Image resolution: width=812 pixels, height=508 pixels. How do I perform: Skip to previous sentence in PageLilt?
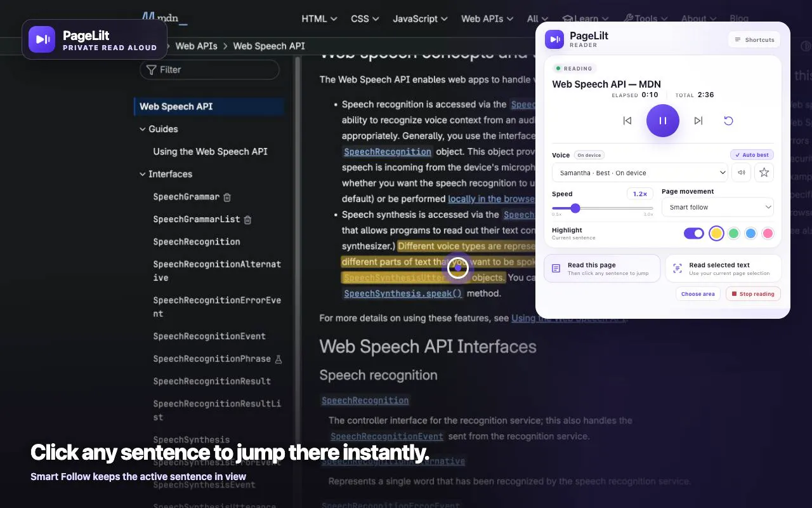coord(627,121)
